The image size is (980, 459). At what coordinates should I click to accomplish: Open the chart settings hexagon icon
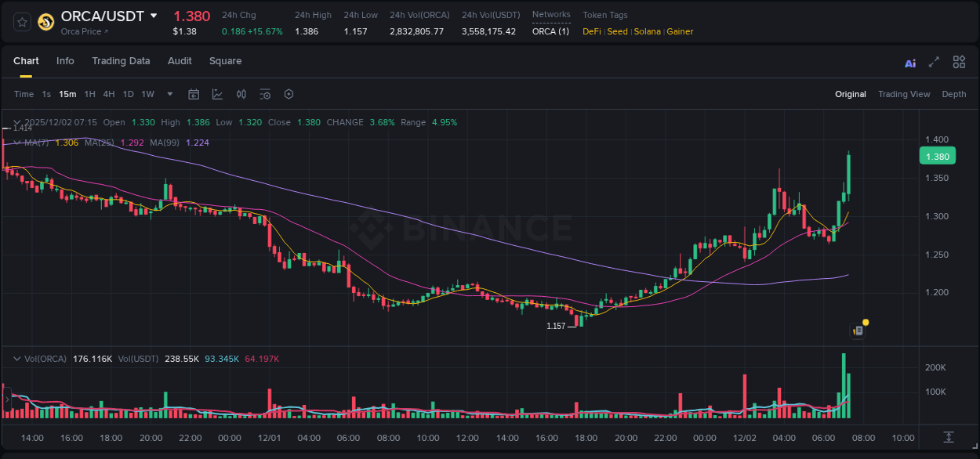(289, 93)
